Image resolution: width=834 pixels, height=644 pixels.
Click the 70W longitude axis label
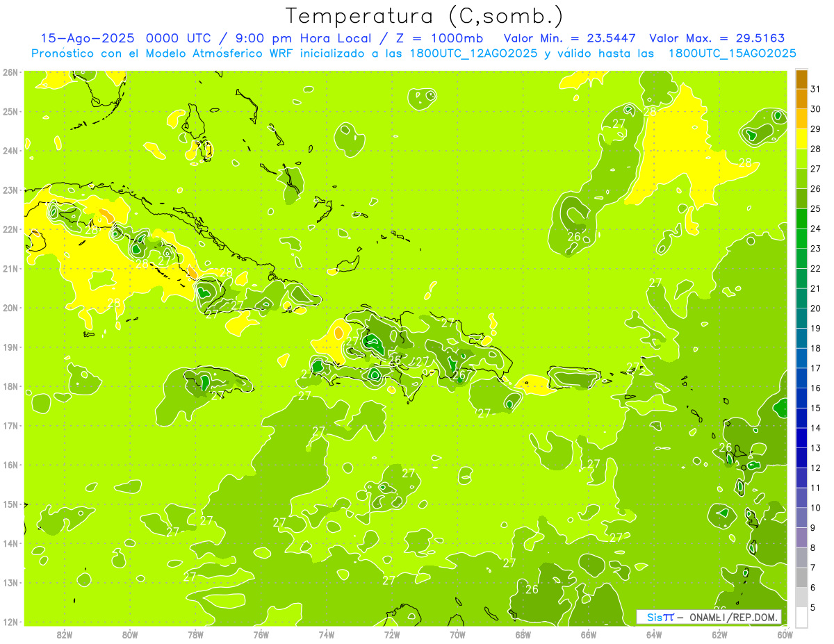457,634
